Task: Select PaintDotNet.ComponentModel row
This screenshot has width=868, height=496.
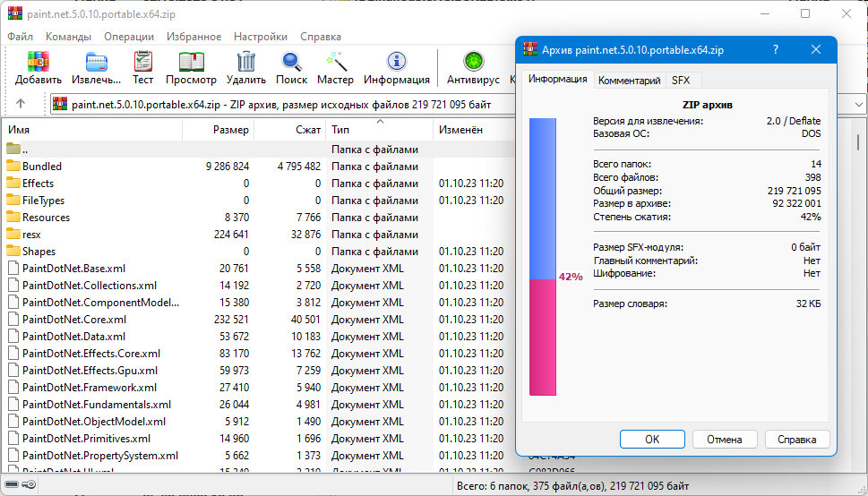Action: [x=257, y=303]
